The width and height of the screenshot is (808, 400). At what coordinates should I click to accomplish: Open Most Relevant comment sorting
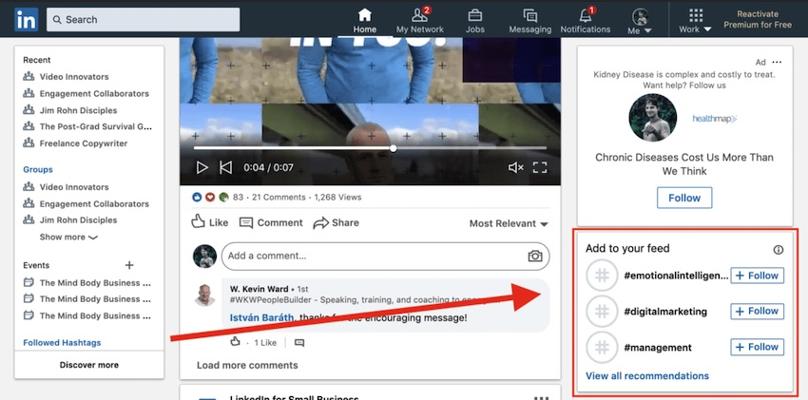pyautogui.click(x=509, y=224)
